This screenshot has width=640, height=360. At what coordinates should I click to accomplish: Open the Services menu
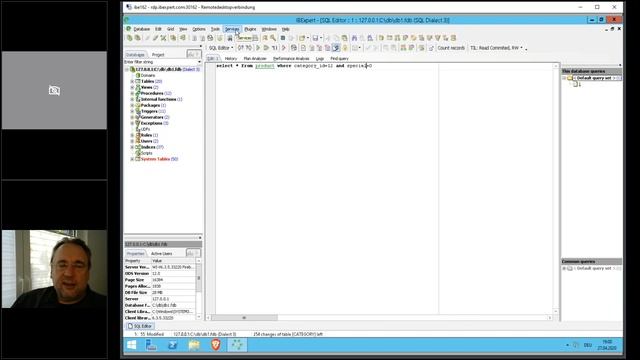[232, 29]
